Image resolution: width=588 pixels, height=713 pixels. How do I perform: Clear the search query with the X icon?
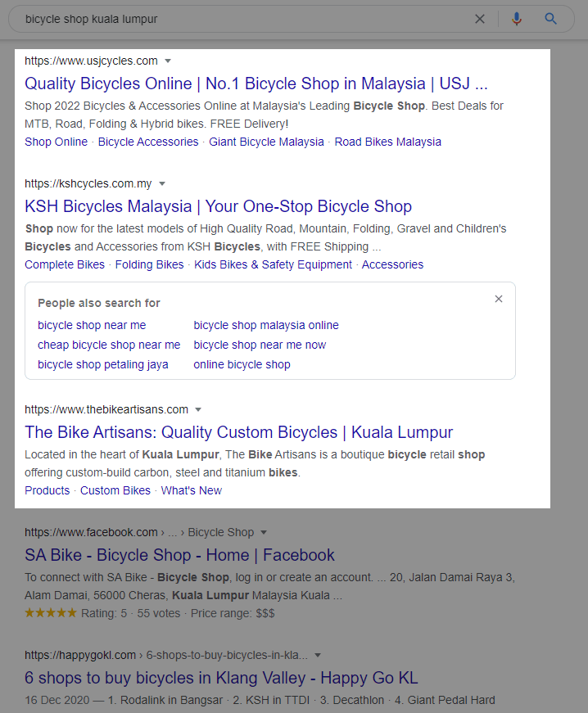tap(480, 18)
